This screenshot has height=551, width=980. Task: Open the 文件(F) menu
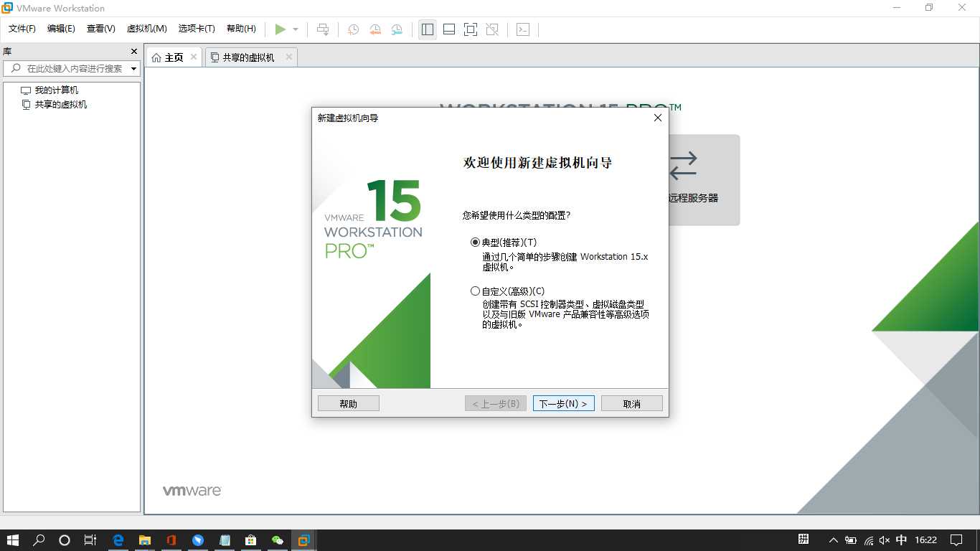pyautogui.click(x=22, y=29)
